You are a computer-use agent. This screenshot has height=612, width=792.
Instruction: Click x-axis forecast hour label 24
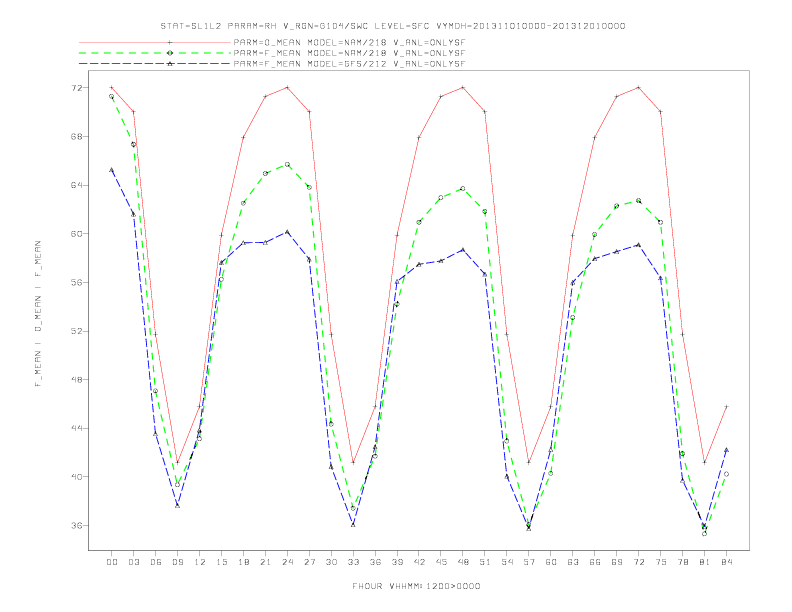[x=287, y=562]
